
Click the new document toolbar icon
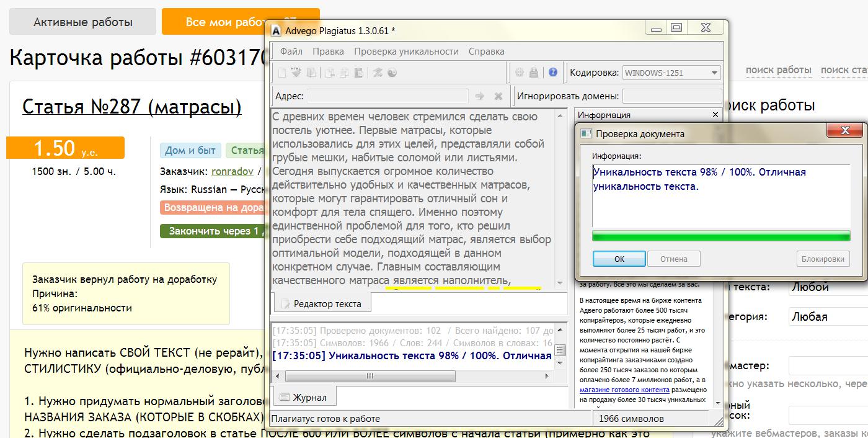(x=281, y=73)
